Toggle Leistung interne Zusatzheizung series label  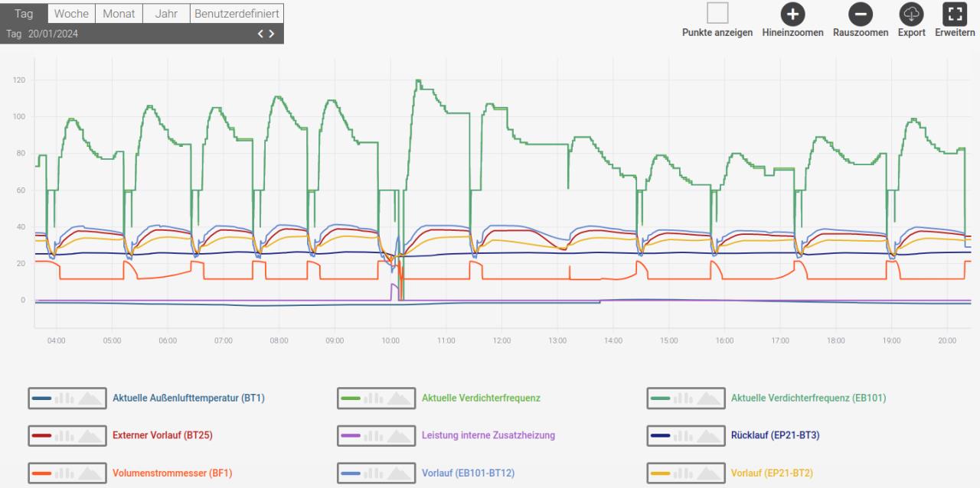coord(488,435)
